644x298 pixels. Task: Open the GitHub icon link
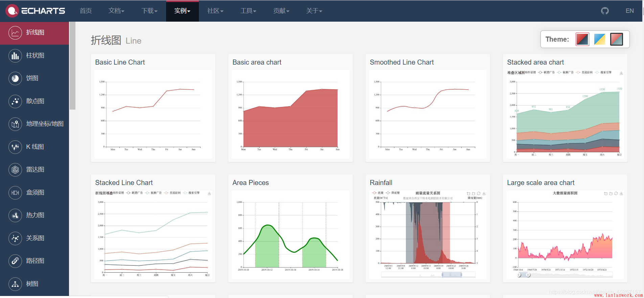[x=605, y=11]
